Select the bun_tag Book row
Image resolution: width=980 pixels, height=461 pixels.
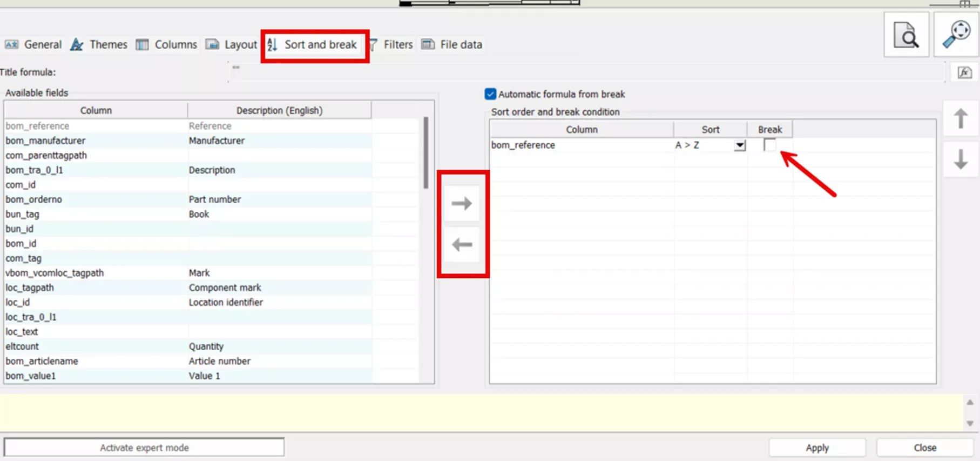point(188,214)
